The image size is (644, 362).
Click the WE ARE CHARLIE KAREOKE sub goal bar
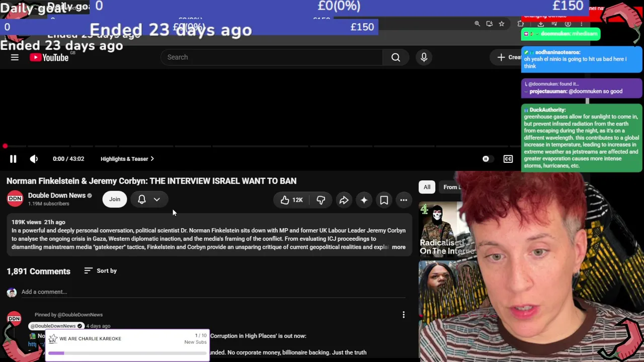tap(127, 345)
